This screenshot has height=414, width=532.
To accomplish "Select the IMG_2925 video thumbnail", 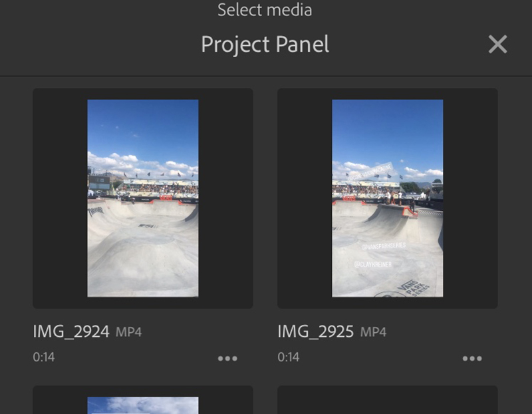I will [x=387, y=198].
